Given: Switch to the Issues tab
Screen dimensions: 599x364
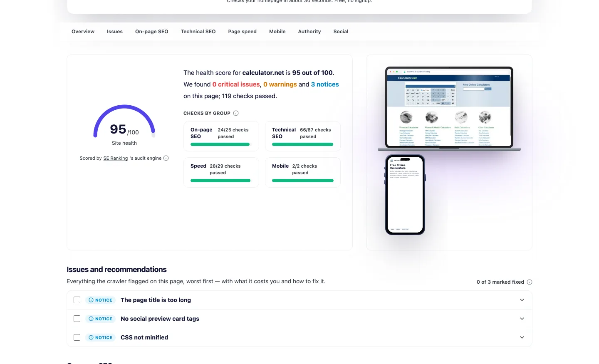Looking at the screenshot, I should [x=115, y=32].
